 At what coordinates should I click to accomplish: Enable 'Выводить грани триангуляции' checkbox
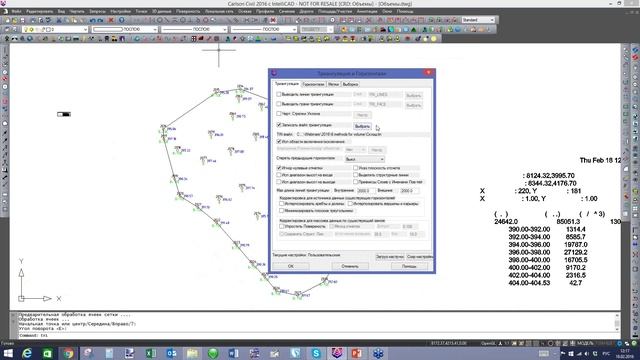[x=279, y=104]
